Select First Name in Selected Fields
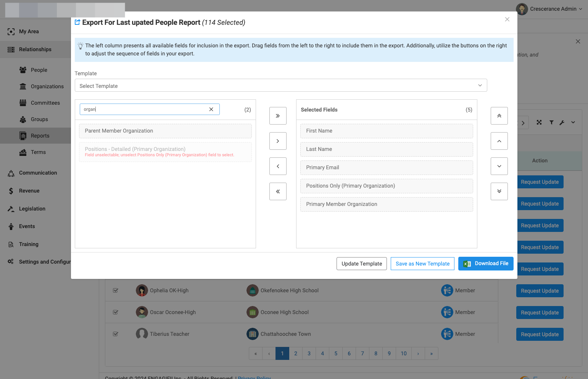Viewport: 588px width, 379px height. (387, 131)
